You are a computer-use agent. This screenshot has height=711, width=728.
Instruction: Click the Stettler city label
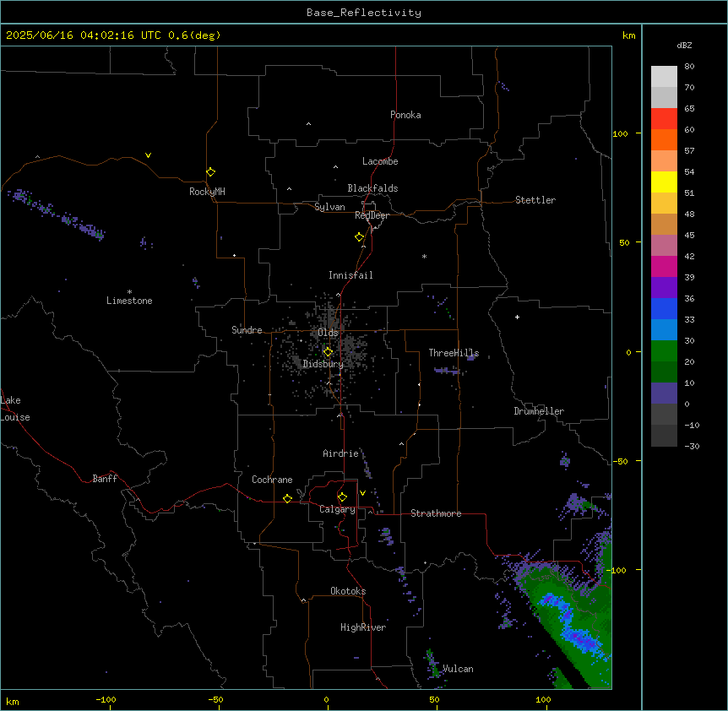coord(535,200)
